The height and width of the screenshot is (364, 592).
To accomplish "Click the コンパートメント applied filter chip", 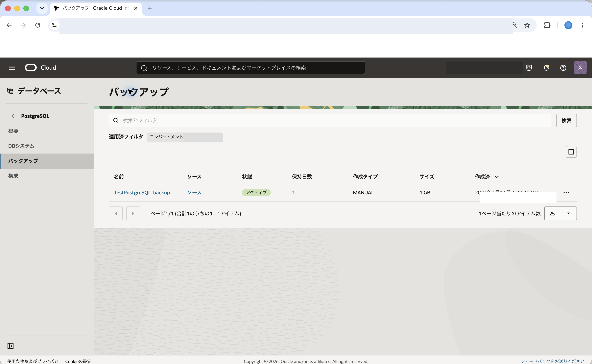I will [185, 137].
